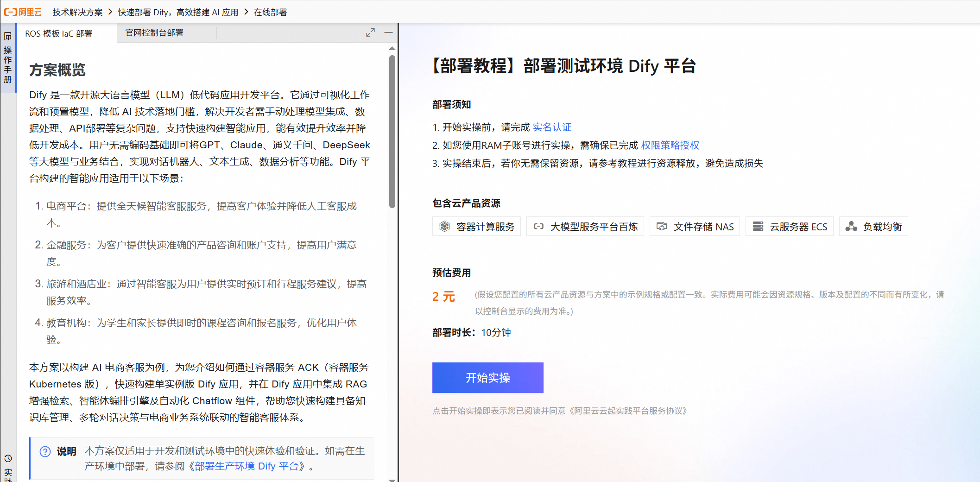Click the 云服务器 ECS product chip
Viewport: 980px width, 482px height.
click(790, 226)
